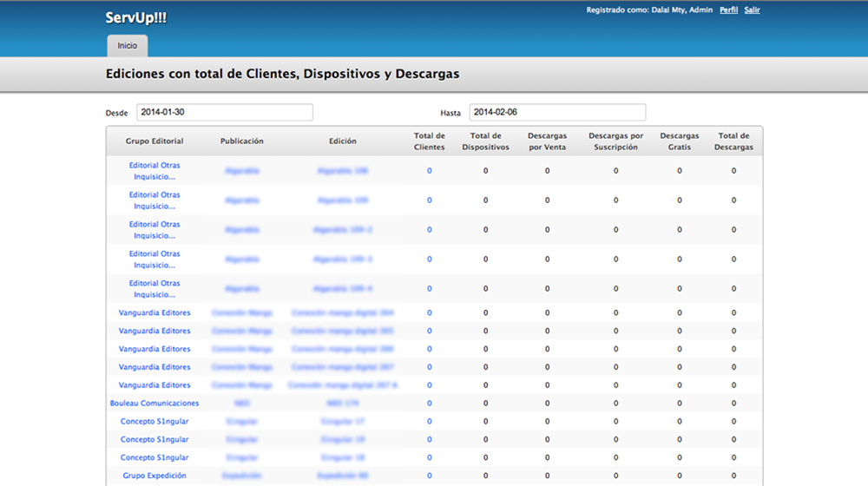Image resolution: width=868 pixels, height=486 pixels.
Task: Click the Publicación column header
Action: tap(241, 141)
